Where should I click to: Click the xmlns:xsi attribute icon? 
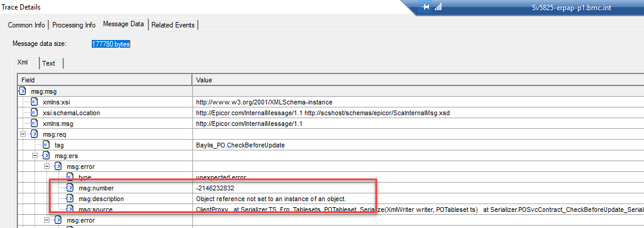pos(34,102)
